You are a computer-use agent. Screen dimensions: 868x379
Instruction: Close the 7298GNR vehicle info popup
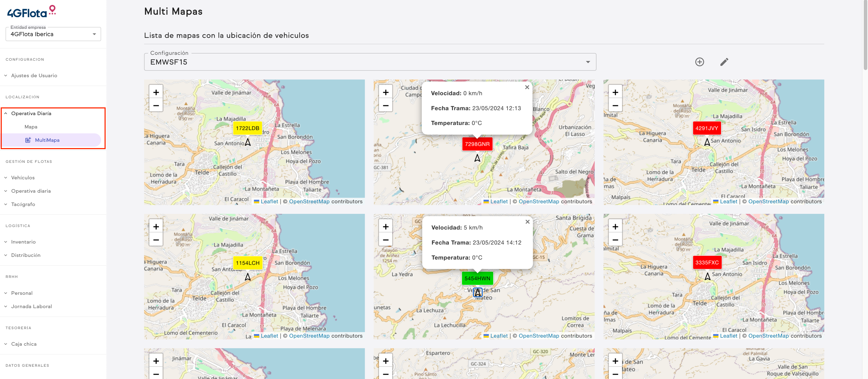click(527, 87)
